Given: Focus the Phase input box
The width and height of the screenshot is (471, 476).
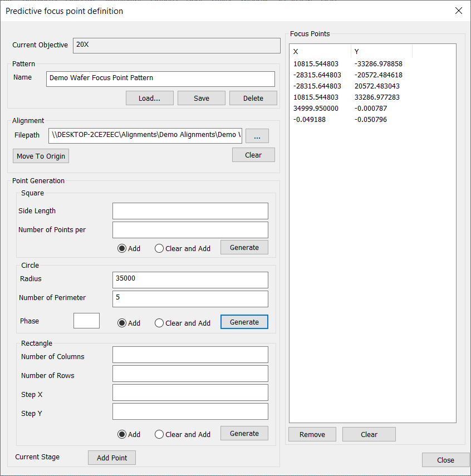Looking at the screenshot, I should coord(86,321).
